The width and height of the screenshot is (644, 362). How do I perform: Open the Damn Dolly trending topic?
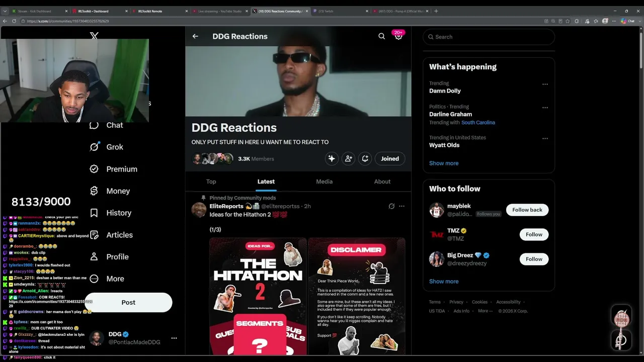point(445,91)
